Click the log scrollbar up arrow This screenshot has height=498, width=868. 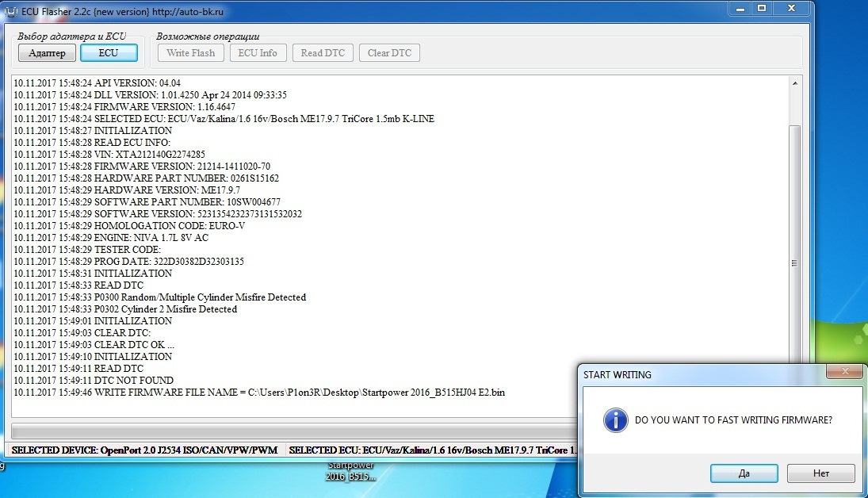(795, 83)
